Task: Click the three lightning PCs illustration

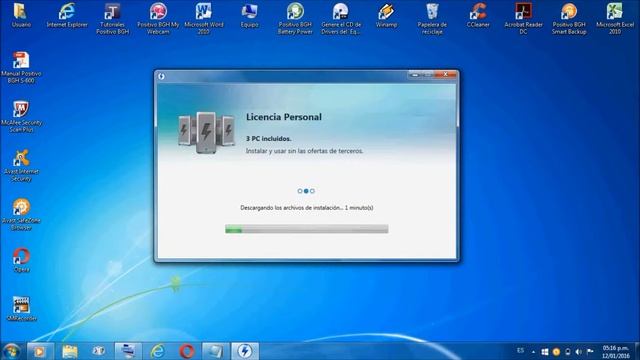Action: click(x=207, y=133)
